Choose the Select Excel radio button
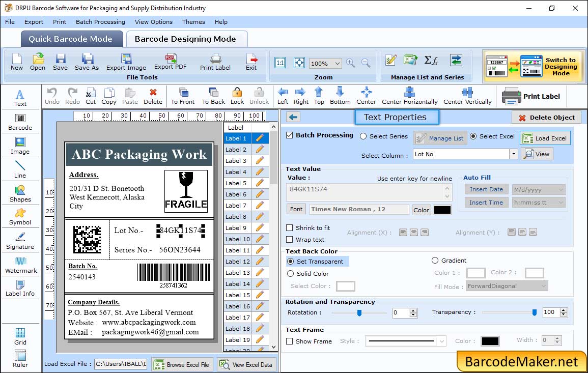The image size is (588, 373). click(473, 136)
